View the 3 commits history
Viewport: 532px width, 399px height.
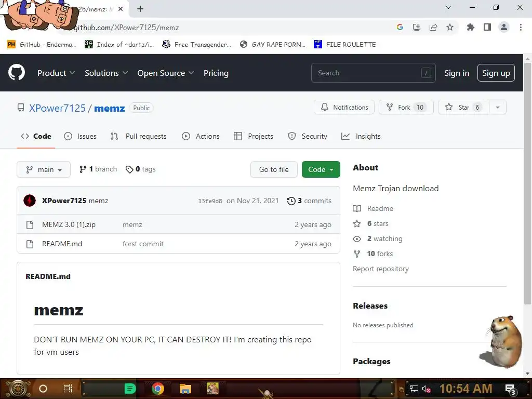[309, 201]
